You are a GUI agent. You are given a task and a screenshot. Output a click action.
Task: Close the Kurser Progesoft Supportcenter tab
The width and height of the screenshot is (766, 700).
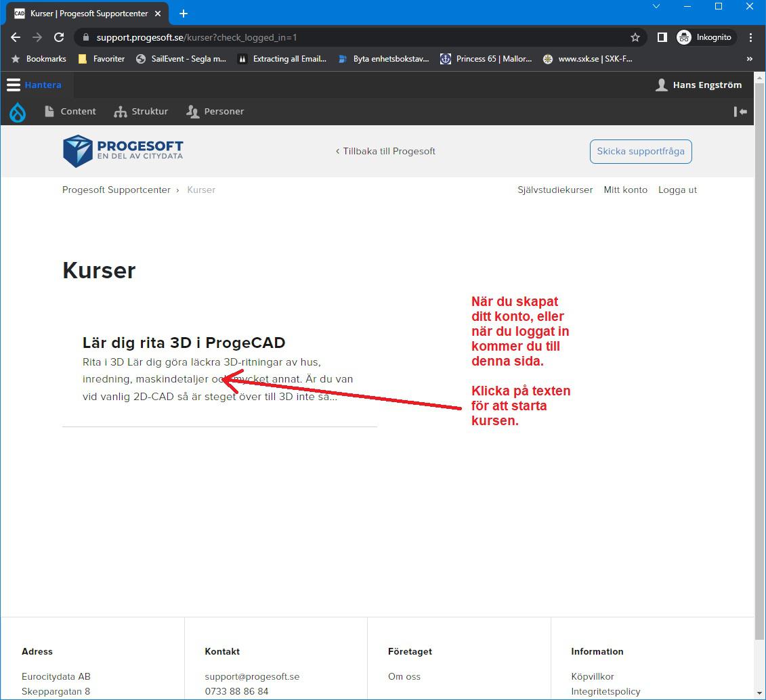tap(158, 14)
